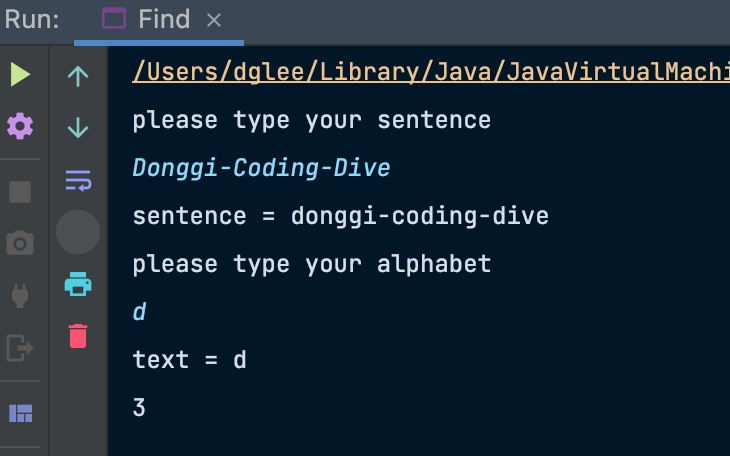The height and width of the screenshot is (456, 730).
Task: Close the Find tab
Action: coord(214,20)
